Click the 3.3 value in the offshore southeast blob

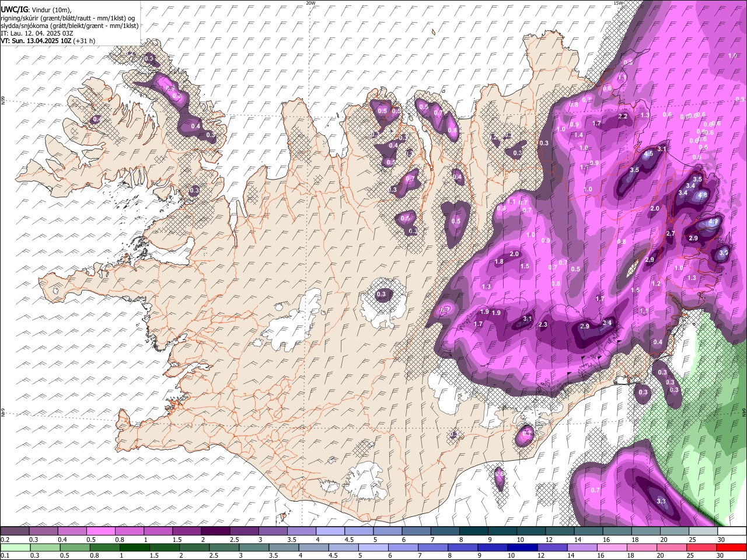(x=661, y=501)
